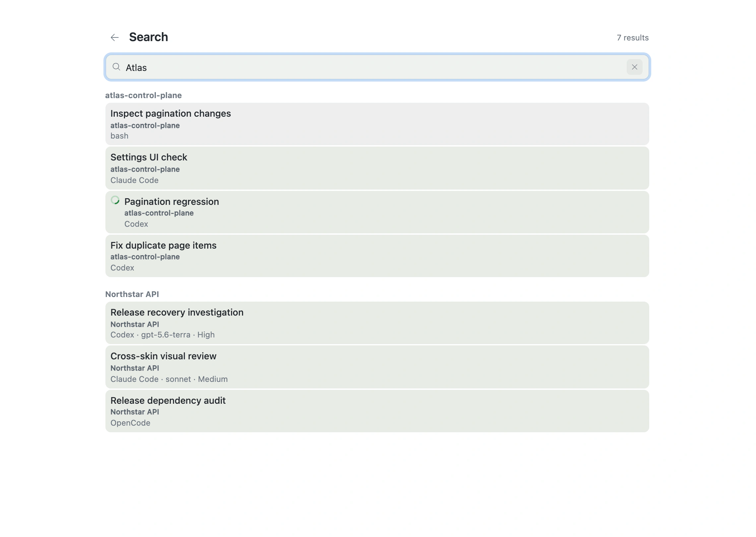Screen dimensions: 756x537
Task: Open Release recovery investigation result
Action: pyautogui.click(x=377, y=323)
